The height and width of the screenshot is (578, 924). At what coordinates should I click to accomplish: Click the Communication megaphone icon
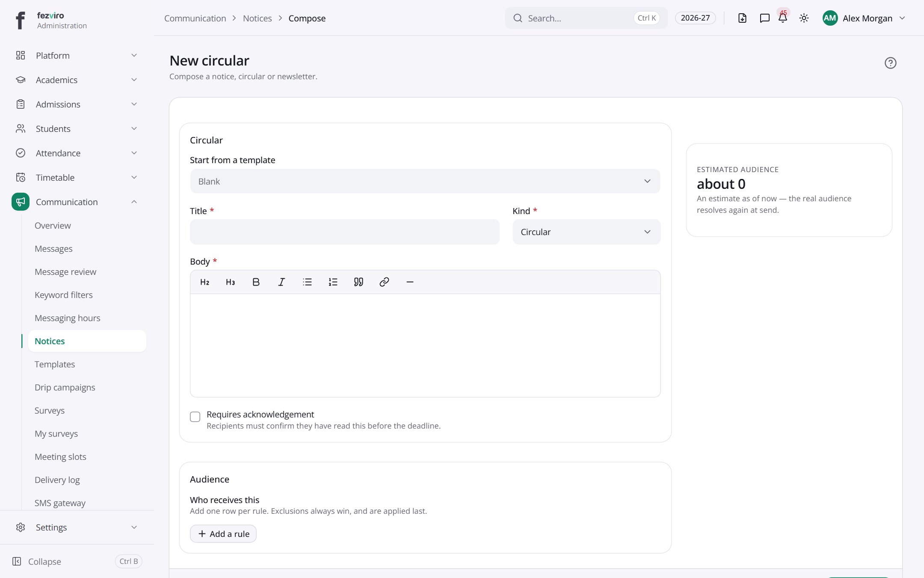click(21, 202)
